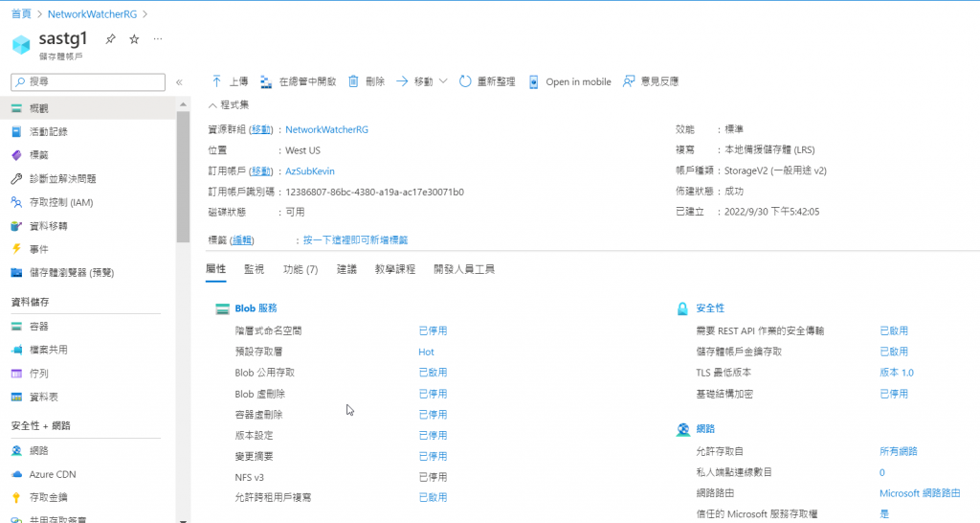
Task: Switch to the 教學課程 tab
Action: [395, 269]
